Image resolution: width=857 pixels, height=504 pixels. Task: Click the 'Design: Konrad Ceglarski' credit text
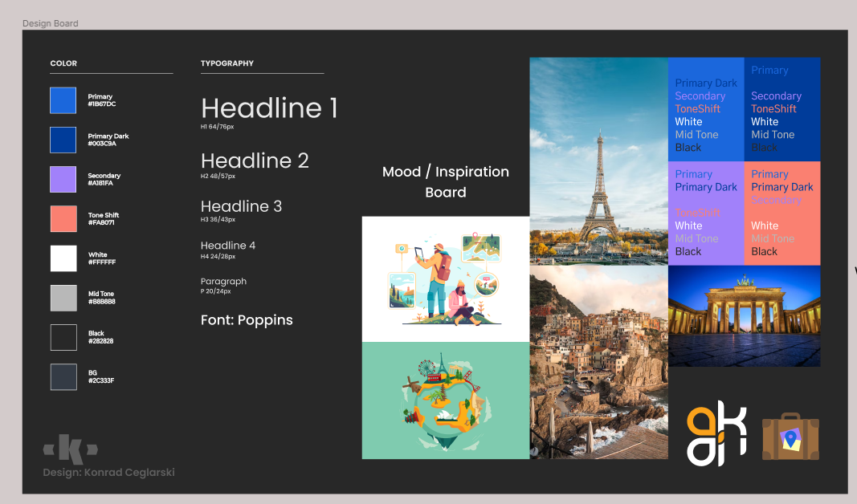point(108,472)
